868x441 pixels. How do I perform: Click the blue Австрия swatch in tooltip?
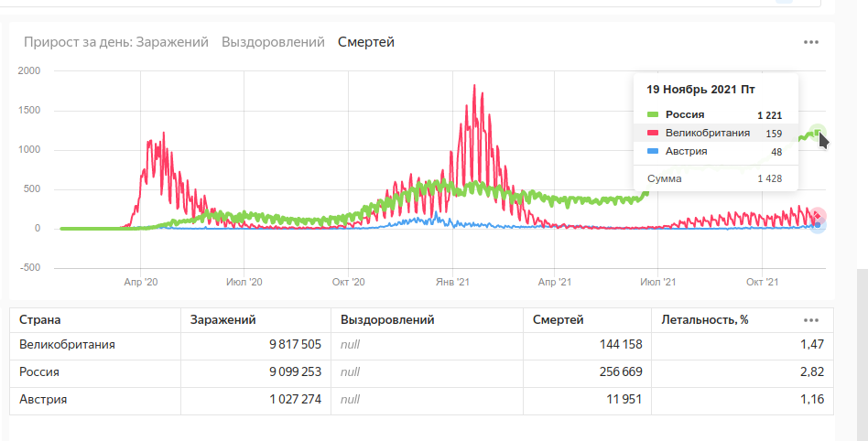653,152
